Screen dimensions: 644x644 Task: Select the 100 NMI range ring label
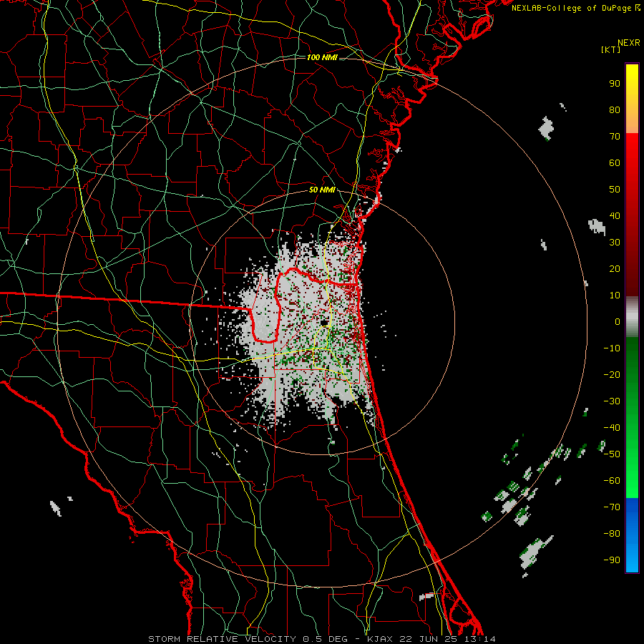coord(322,57)
